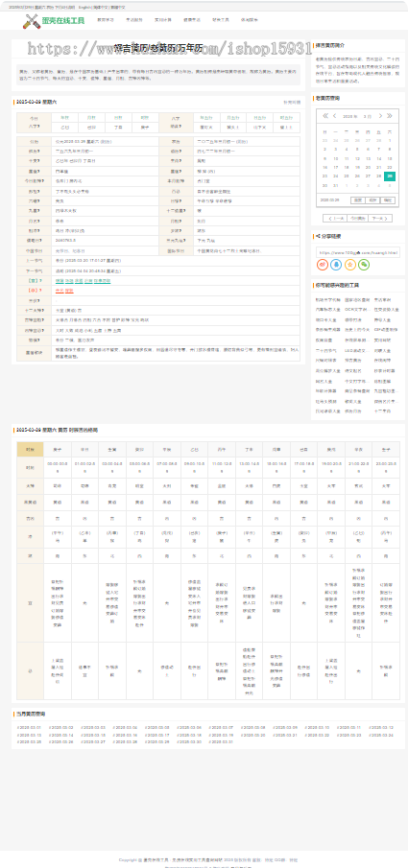Share via the green WeChat icon

pyautogui.click(x=364, y=265)
